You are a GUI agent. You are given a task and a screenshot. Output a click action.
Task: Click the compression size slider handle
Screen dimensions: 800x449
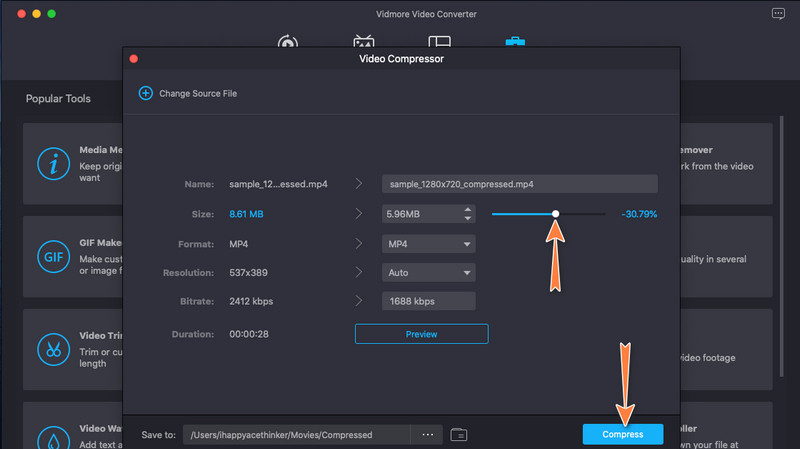555,213
